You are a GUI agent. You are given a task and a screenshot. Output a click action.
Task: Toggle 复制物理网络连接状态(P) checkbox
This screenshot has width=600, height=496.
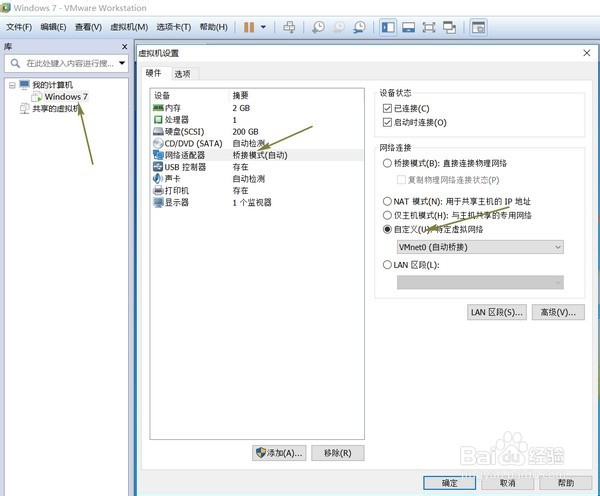tap(401, 179)
